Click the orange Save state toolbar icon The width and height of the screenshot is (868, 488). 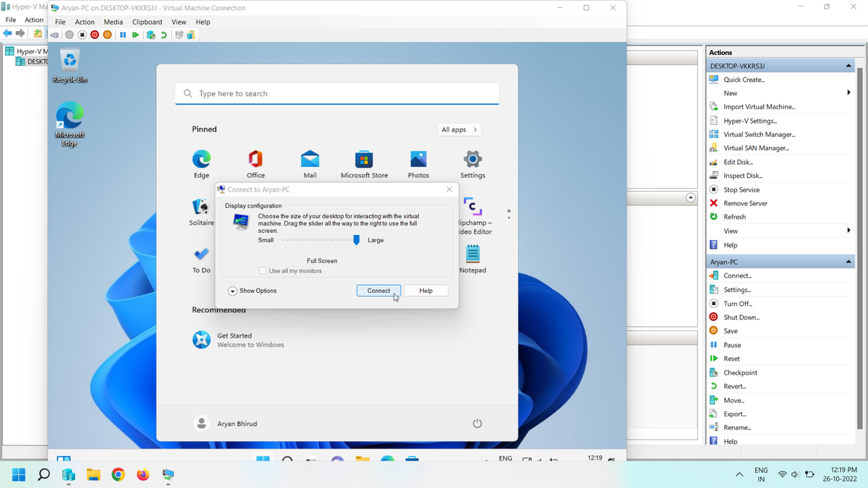(108, 35)
